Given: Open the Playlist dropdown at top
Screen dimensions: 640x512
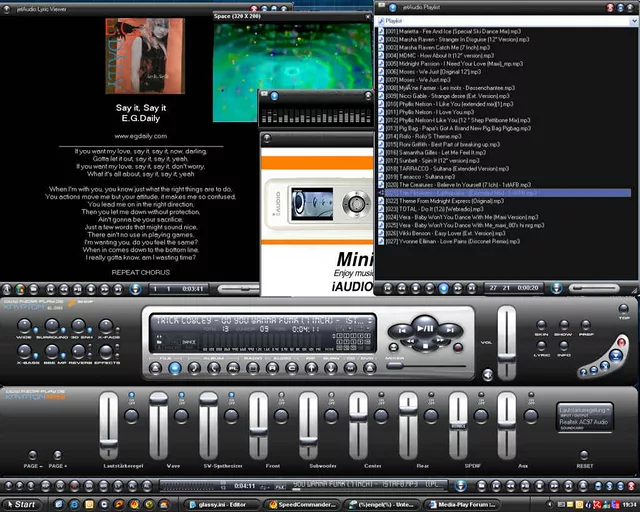Looking at the screenshot, I should [505, 19].
